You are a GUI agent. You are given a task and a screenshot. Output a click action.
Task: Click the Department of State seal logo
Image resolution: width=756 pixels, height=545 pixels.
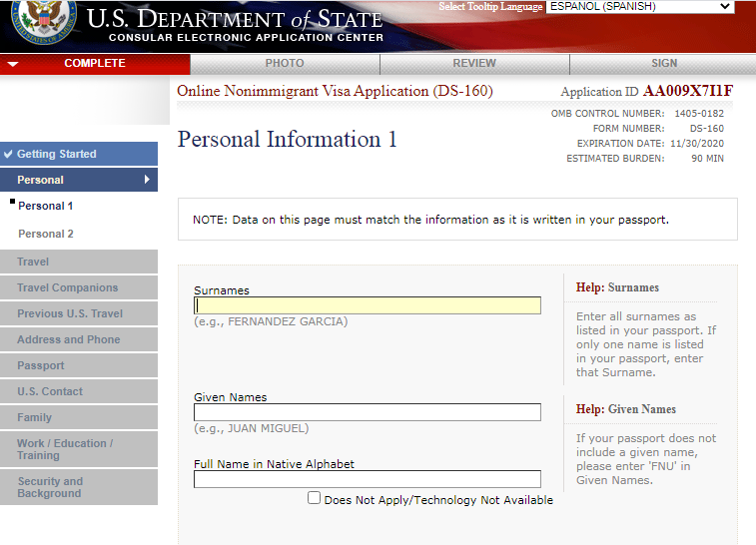(x=43, y=21)
